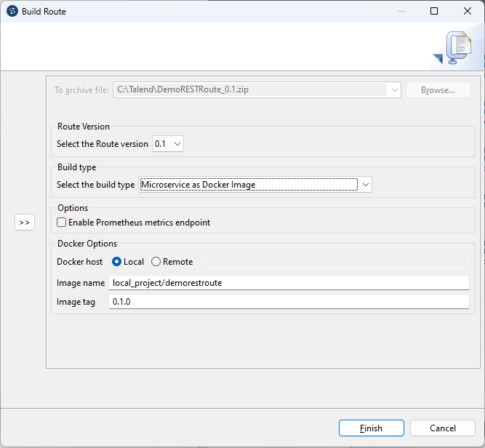Open the Route version dropdown
The image size is (485, 448).
point(168,144)
